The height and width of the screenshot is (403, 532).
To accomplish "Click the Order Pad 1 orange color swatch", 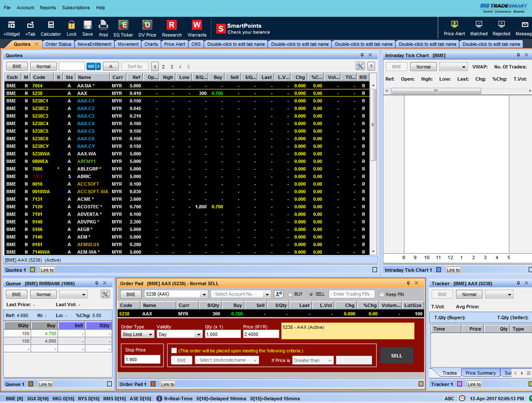I will (153, 384).
